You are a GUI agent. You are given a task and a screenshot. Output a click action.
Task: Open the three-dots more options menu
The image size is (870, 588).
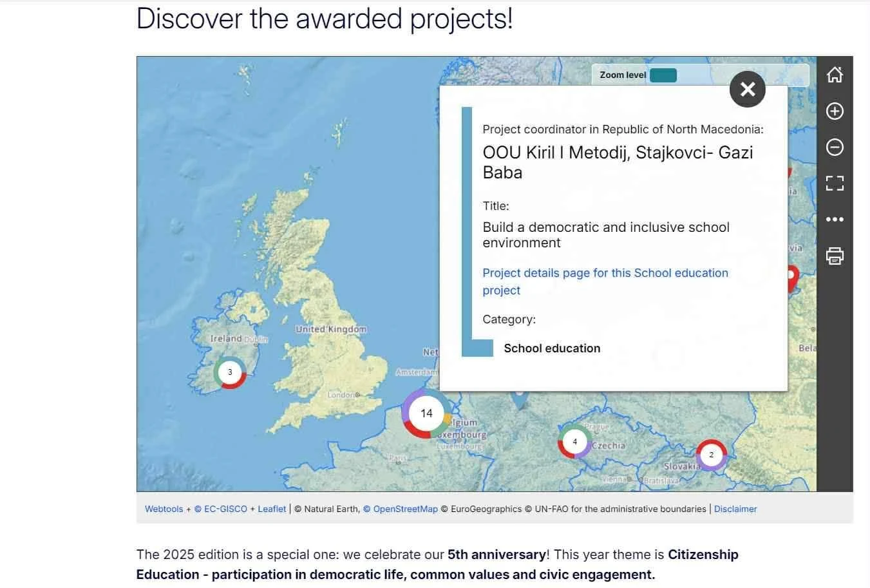pos(835,220)
